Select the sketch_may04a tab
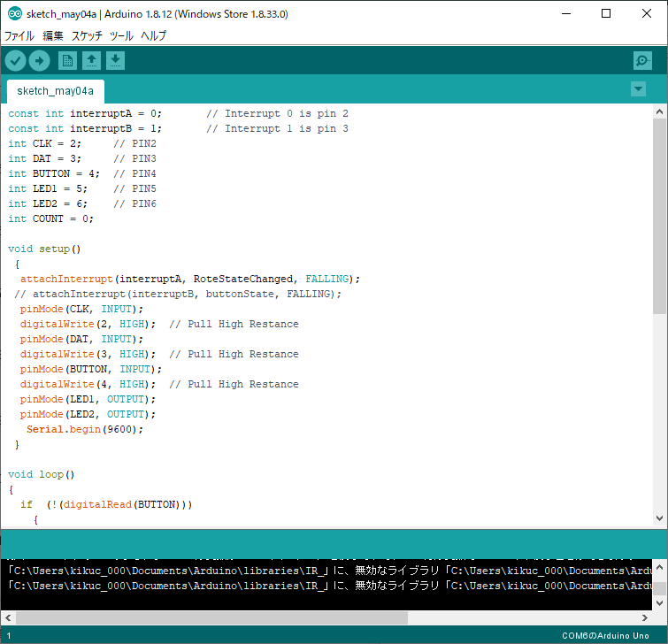Screen dimensions: 668x644 pyautogui.click(x=55, y=91)
